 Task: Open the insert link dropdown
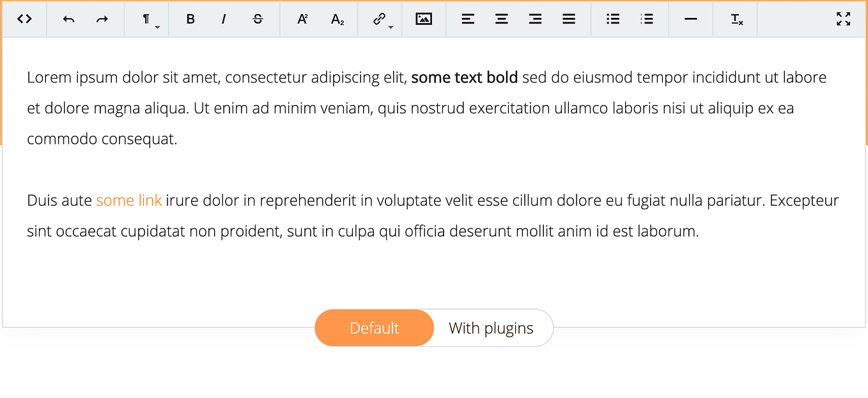click(379, 19)
